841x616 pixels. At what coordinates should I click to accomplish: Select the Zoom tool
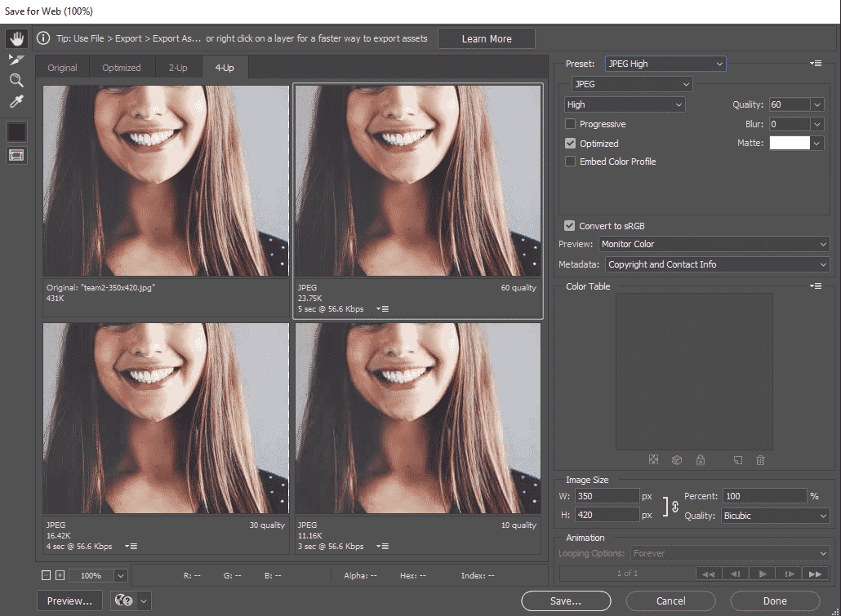[16, 81]
